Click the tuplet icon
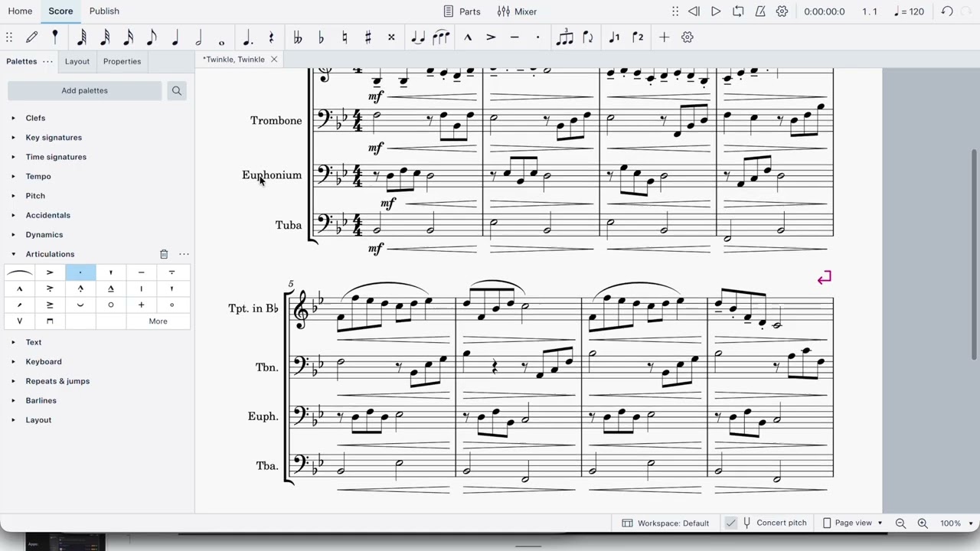The image size is (980, 551). pos(565,37)
